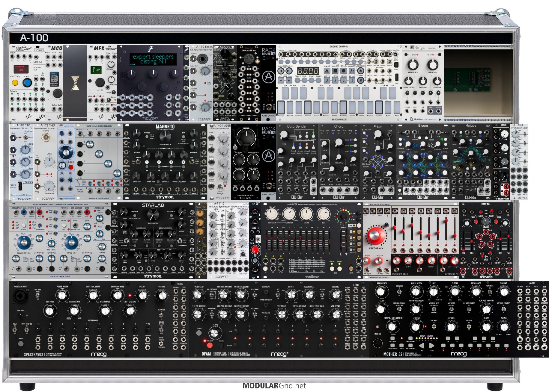Click the TRIGGER button on DFAM
The height and width of the screenshot is (392, 549).
(x=199, y=333)
